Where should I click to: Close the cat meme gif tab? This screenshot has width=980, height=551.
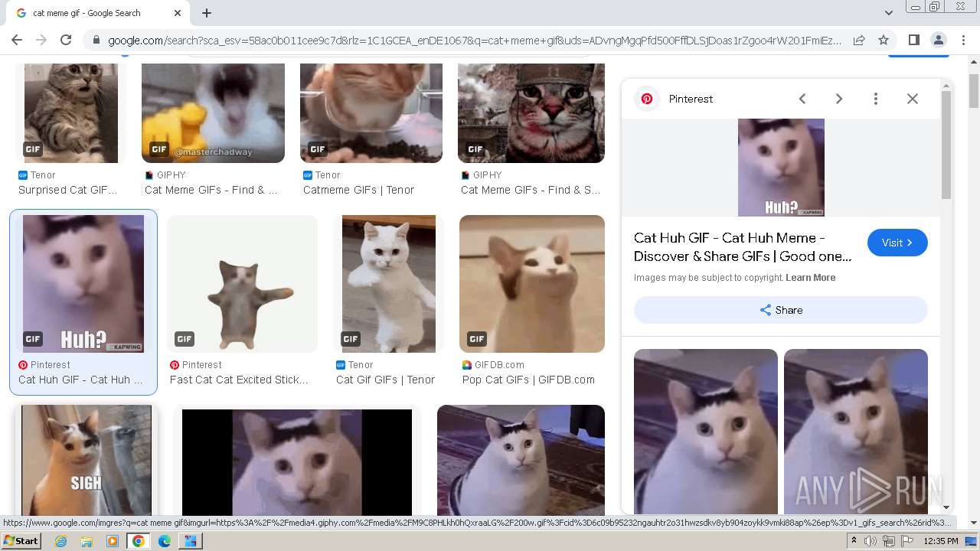pyautogui.click(x=178, y=13)
